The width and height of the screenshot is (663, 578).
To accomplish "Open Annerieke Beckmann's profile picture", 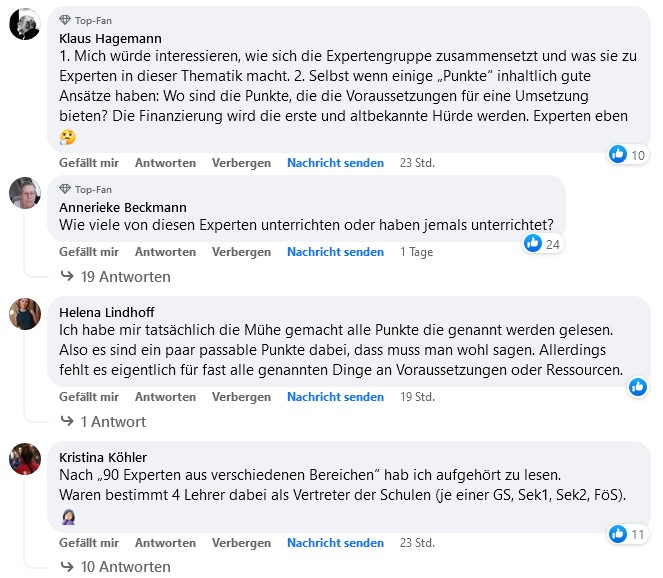I will 24,193.
